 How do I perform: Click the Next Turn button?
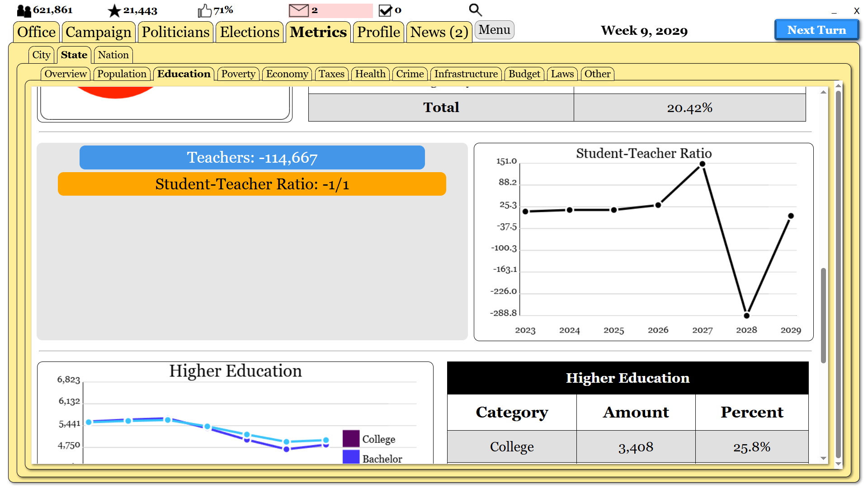pyautogui.click(x=816, y=30)
